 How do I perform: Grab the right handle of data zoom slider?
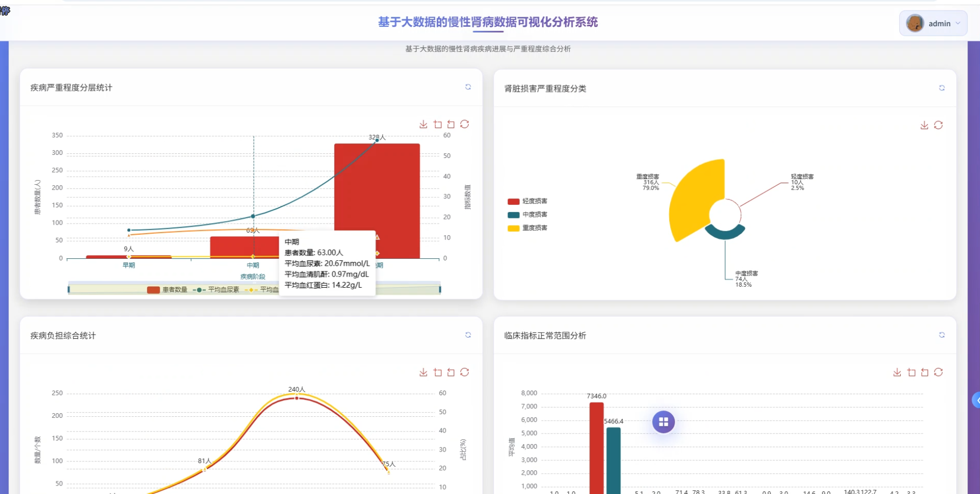[x=440, y=289]
